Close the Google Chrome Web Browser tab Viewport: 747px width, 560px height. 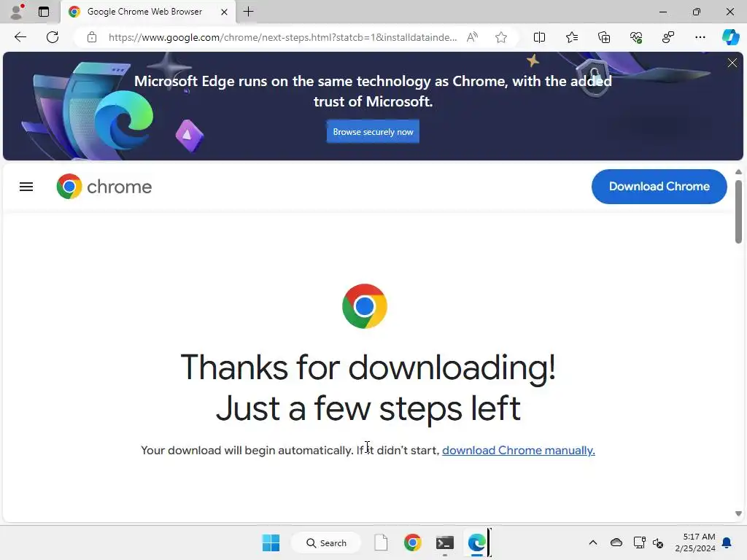(224, 12)
